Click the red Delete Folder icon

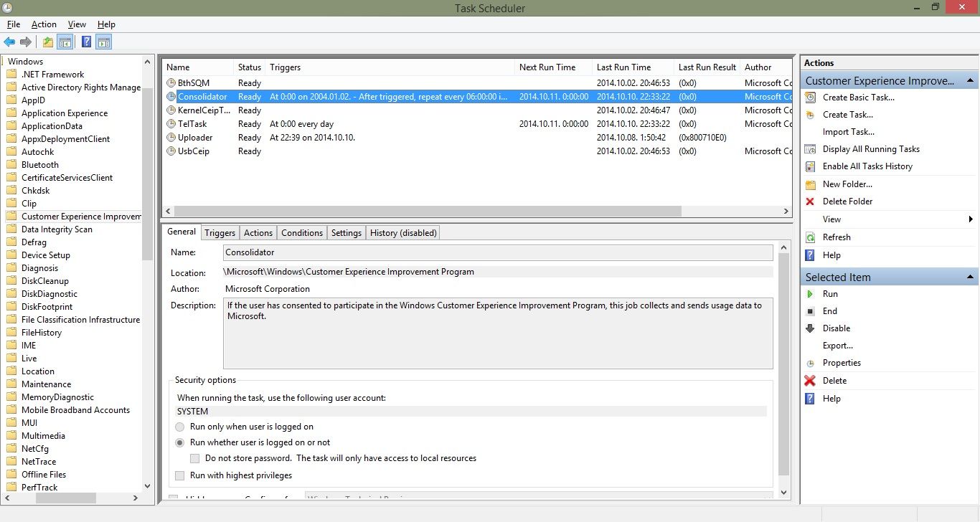(x=811, y=201)
